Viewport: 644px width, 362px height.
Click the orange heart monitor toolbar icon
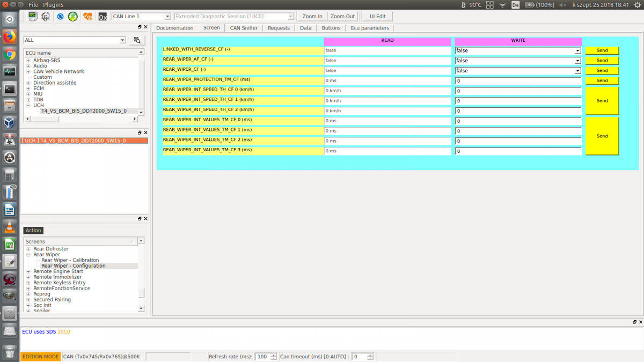click(x=87, y=17)
